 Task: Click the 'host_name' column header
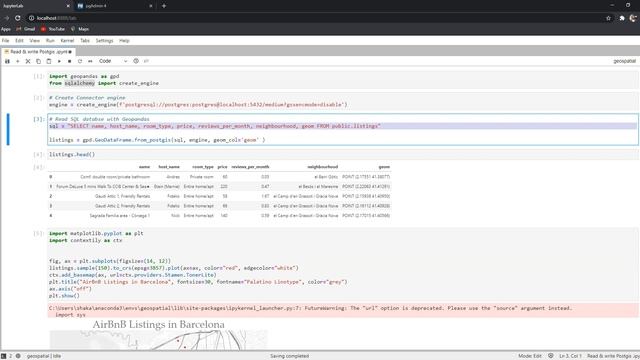click(169, 167)
